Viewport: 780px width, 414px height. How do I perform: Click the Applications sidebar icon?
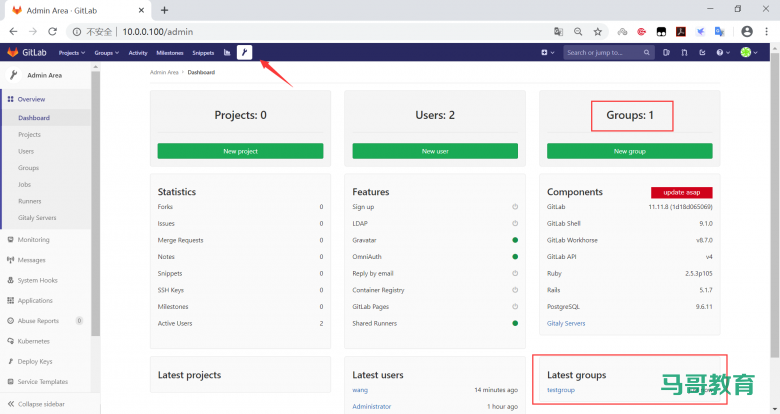10,301
